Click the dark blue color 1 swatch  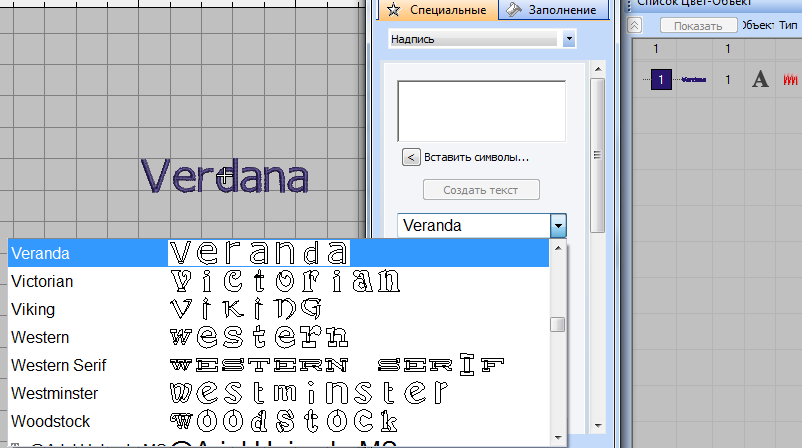click(x=661, y=79)
